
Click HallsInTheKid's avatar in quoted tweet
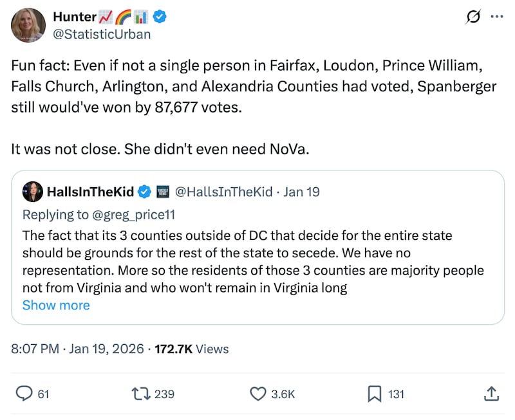tap(32, 192)
